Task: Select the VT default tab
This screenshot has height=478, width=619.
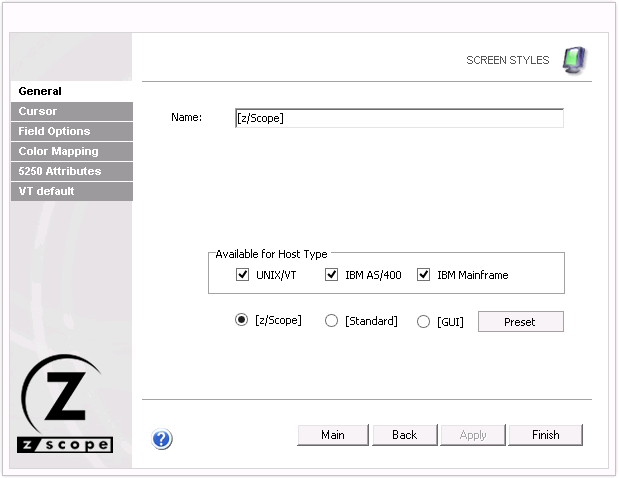Action: pyautogui.click(x=71, y=191)
